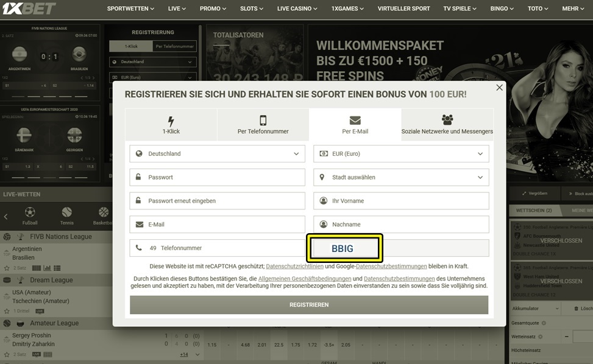Click the E-Mail input field

click(217, 224)
